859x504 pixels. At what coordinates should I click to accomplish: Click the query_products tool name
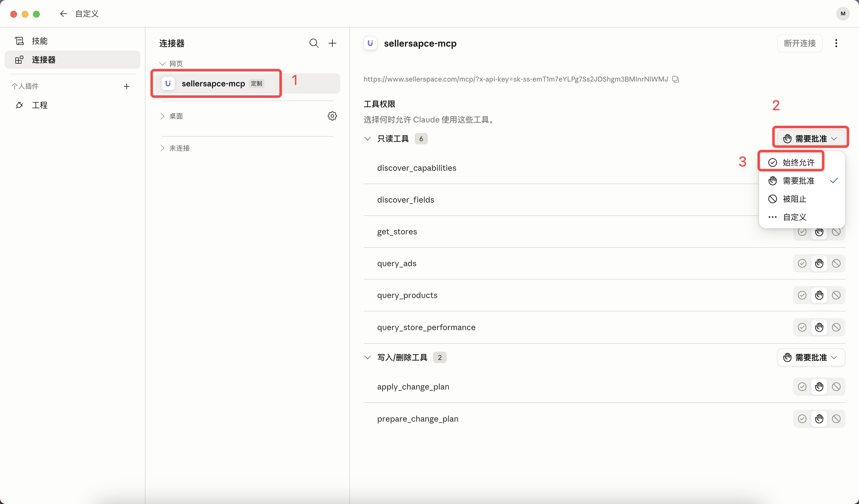click(x=407, y=295)
